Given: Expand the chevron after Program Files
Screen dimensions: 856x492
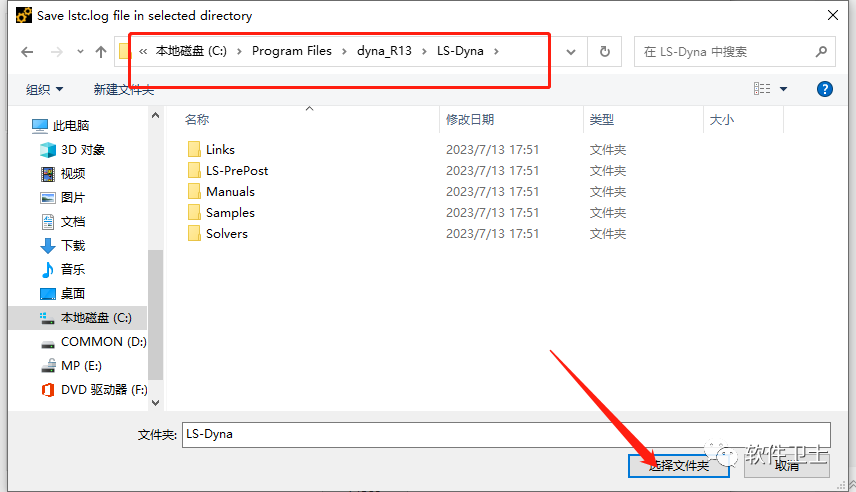Looking at the screenshot, I should (x=344, y=51).
